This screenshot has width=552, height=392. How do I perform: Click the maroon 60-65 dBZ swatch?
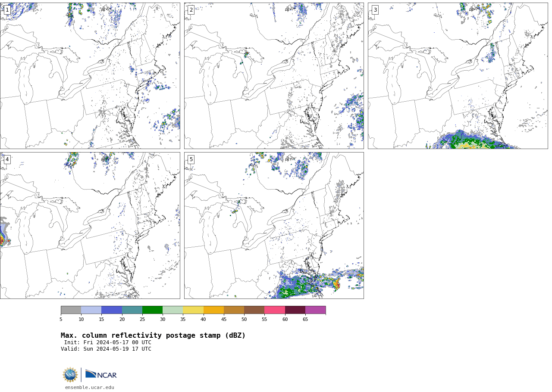(295, 310)
